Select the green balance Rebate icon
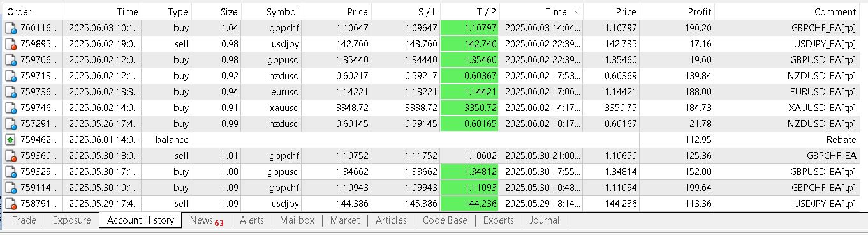Viewport: 868px width, 235px height. [11, 140]
